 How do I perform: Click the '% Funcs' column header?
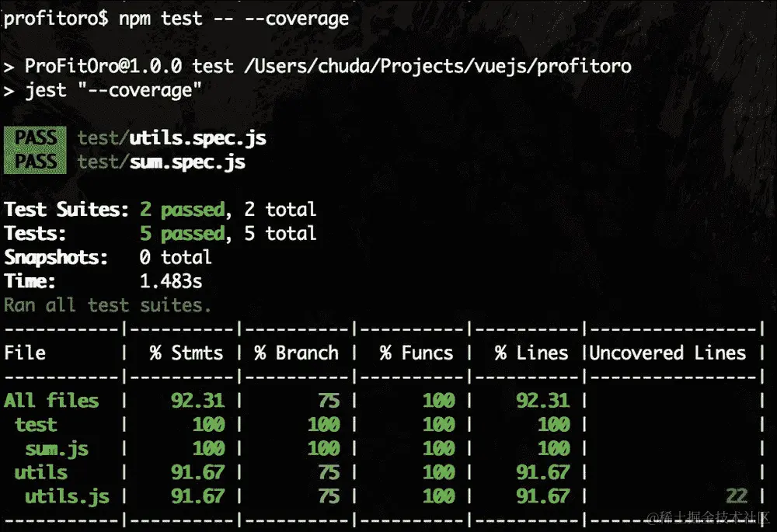point(416,353)
